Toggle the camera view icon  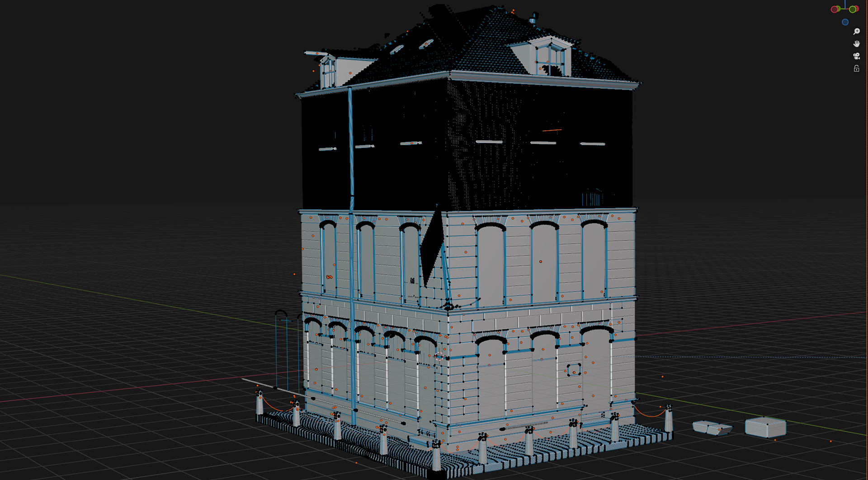856,56
